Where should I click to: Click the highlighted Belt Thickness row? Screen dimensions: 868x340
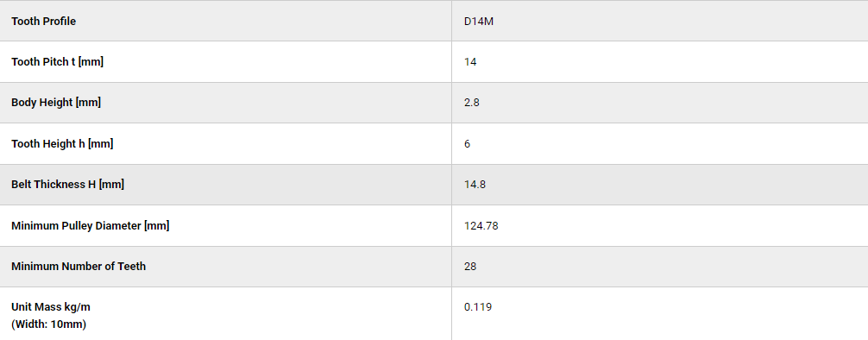point(434,185)
